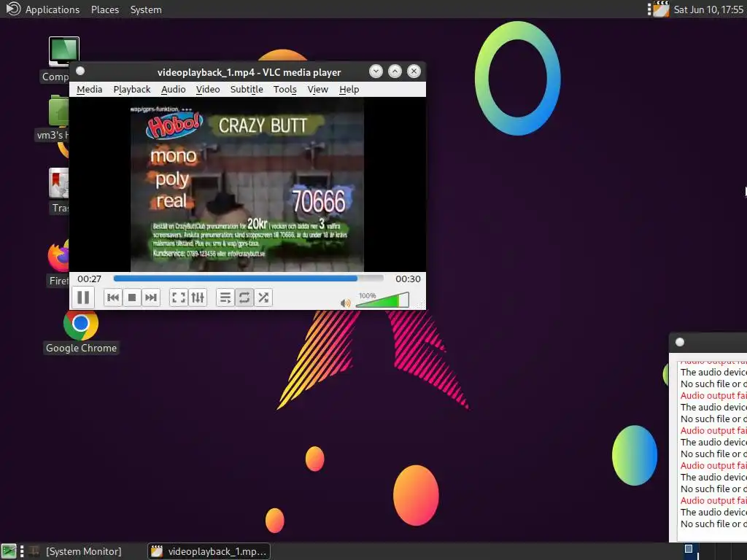Image resolution: width=747 pixels, height=560 pixels.
Task: Toggle the VLC playlist view
Action: click(x=225, y=297)
